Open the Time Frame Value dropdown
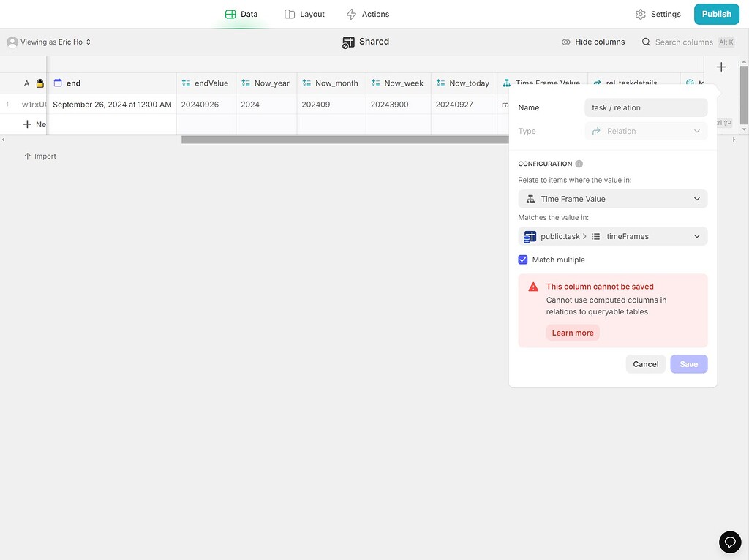The width and height of the screenshot is (749, 560). point(612,198)
